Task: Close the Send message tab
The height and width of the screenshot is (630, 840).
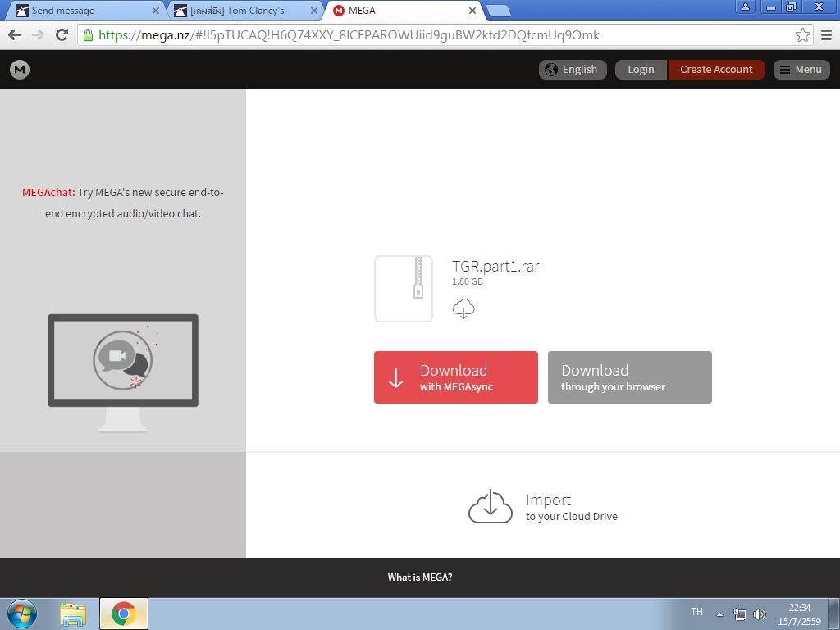Action: click(156, 11)
